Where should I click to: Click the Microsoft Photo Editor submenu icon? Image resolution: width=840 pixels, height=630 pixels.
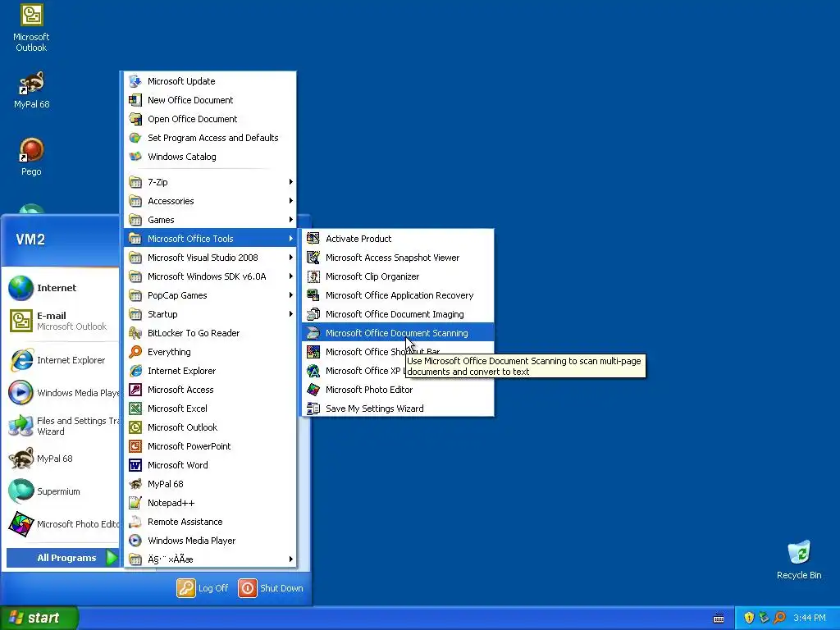pyautogui.click(x=313, y=390)
